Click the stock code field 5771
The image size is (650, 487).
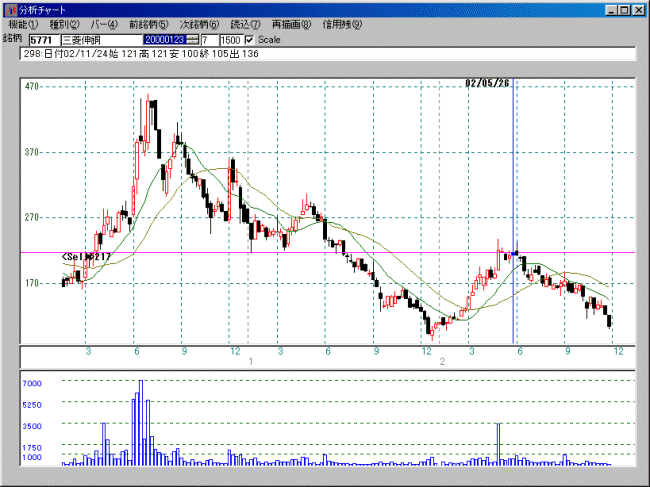(44, 40)
